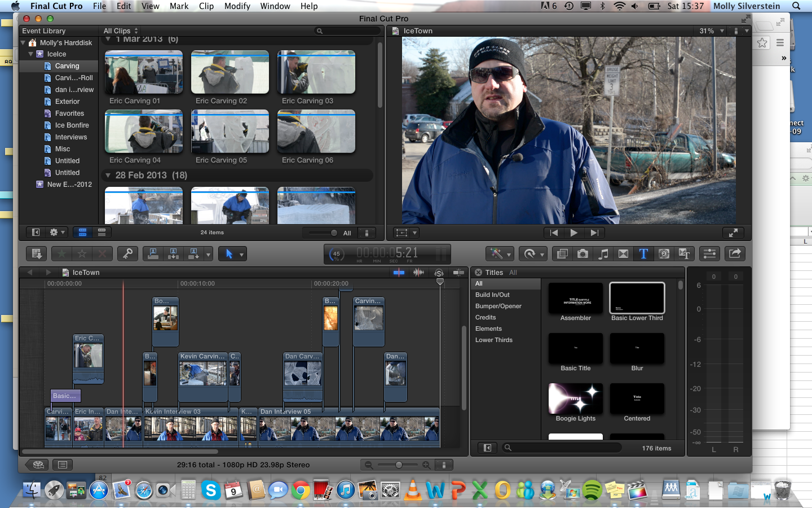Hide the Event Library sidebar button
The height and width of the screenshot is (508, 812).
[36, 233]
